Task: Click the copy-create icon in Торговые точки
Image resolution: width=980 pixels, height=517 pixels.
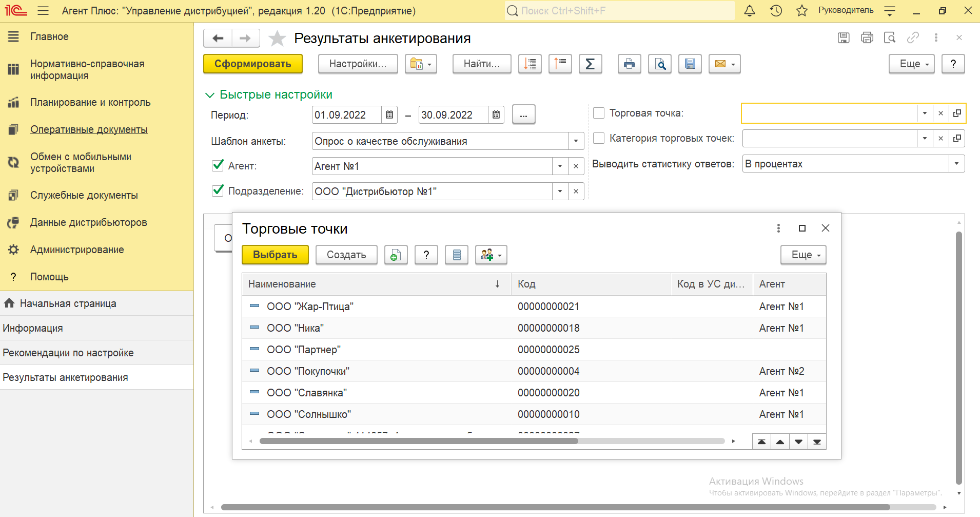Action: tap(396, 255)
